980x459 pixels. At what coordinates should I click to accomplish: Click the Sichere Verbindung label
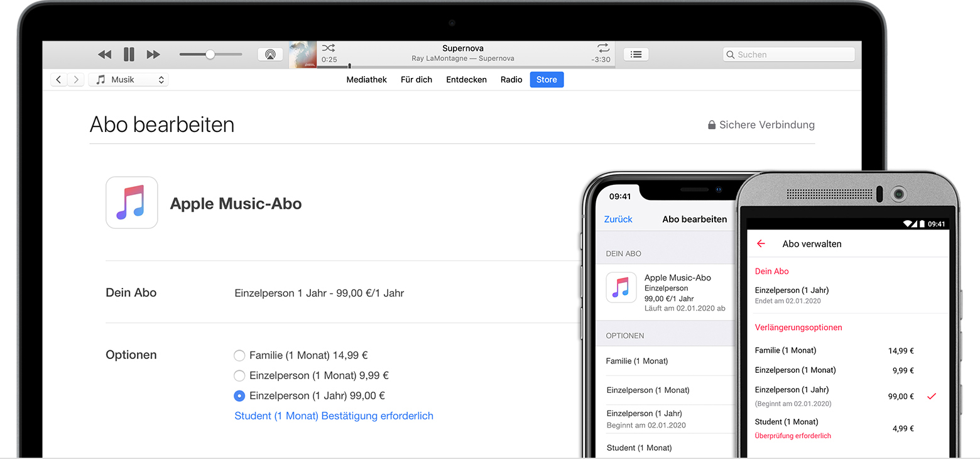point(767,125)
